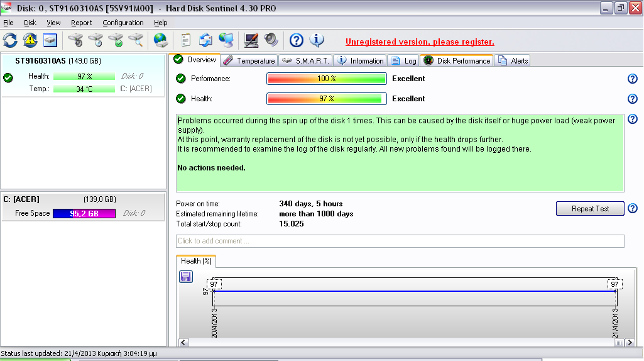Click green check icon beside Health label in Overview
644x361 pixels.
tap(181, 99)
